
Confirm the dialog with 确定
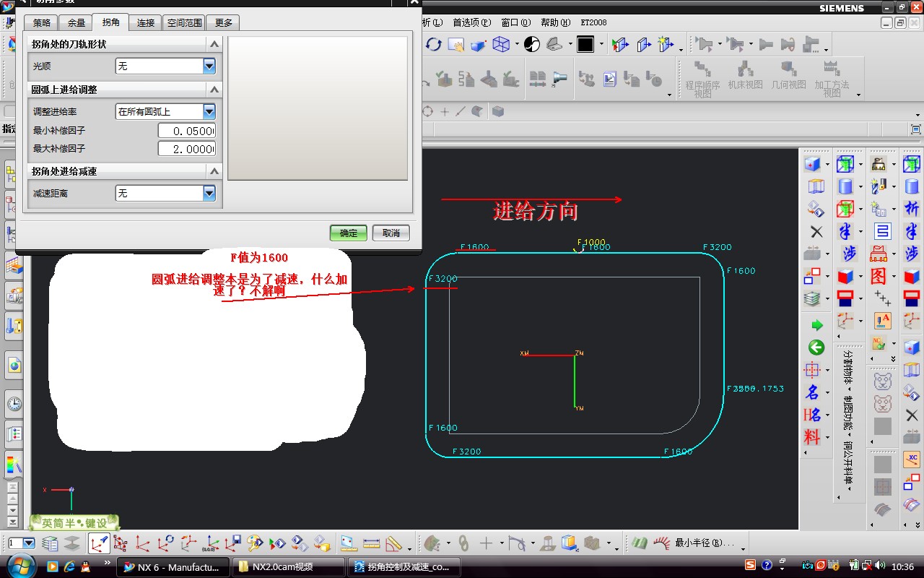tap(349, 233)
